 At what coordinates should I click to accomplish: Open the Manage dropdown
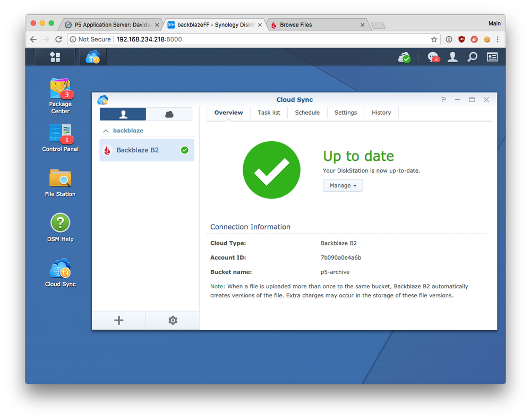pyautogui.click(x=342, y=185)
